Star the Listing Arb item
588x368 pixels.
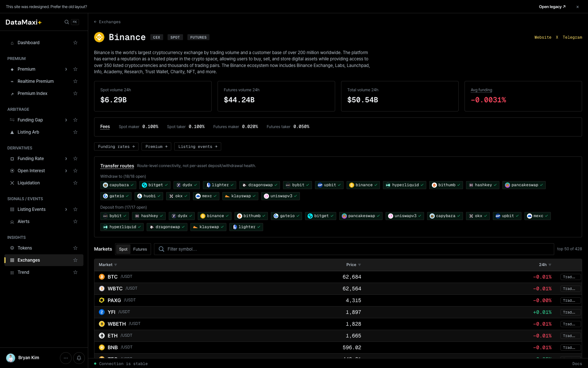coord(75,132)
